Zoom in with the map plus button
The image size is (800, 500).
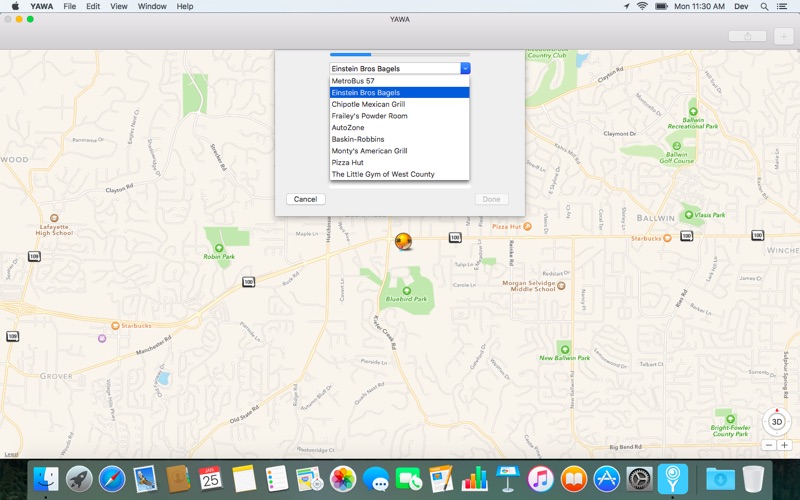(x=784, y=445)
